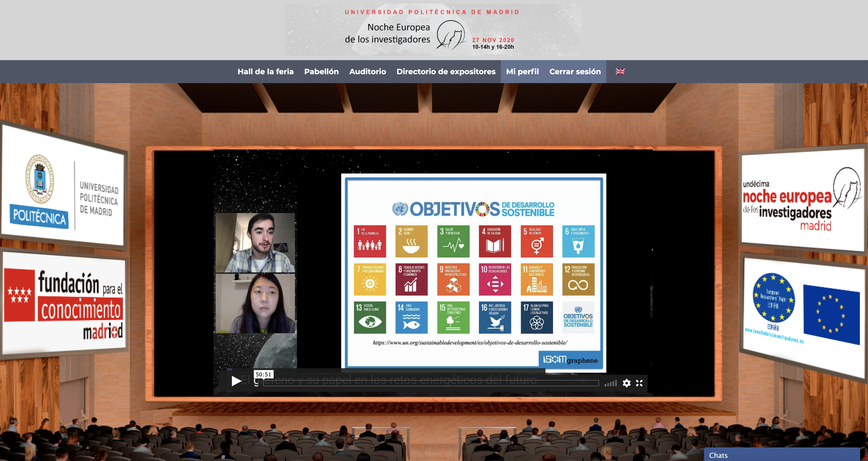This screenshot has height=461, width=868.
Task: Open the Pabellón page
Action: tap(321, 72)
